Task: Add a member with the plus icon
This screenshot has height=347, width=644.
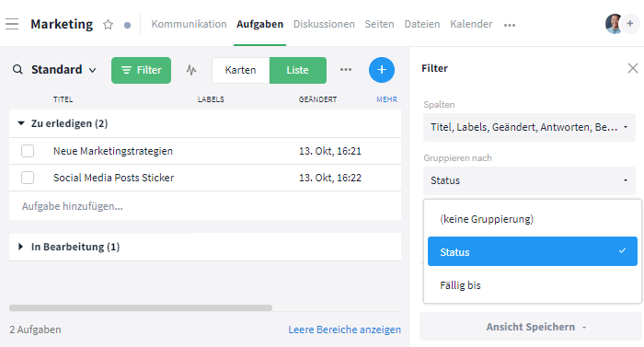Action: (x=630, y=24)
